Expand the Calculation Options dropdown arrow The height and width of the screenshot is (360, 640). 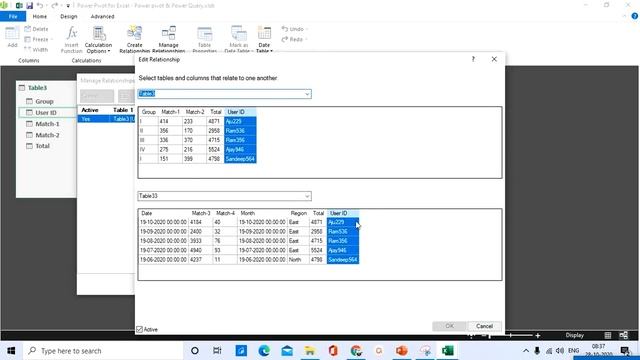tap(109, 51)
